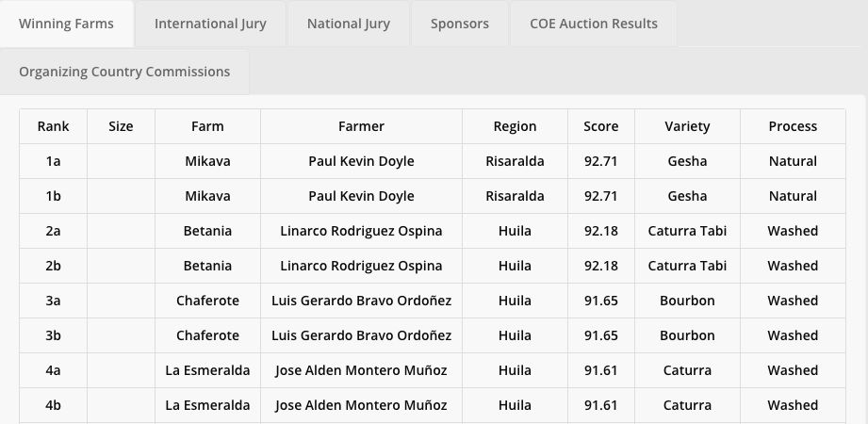Click the Rank column header
The height and width of the screenshot is (424, 868).
pyautogui.click(x=53, y=126)
